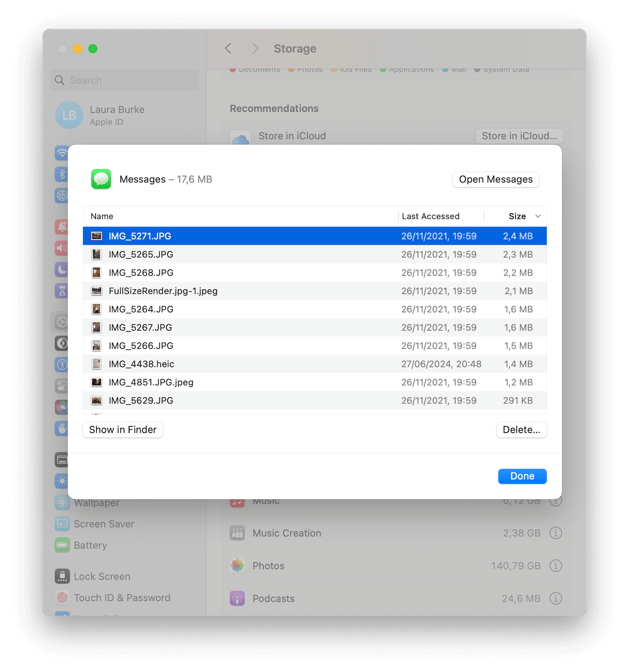Image resolution: width=629 pixels, height=672 pixels.
Task: Click the 140,79 GB Photos size
Action: 516,566
